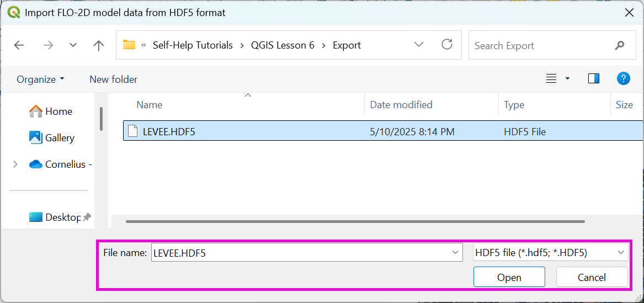644x303 pixels.
Task: Open the recent locations dropdown chevron
Action: [x=73, y=45]
